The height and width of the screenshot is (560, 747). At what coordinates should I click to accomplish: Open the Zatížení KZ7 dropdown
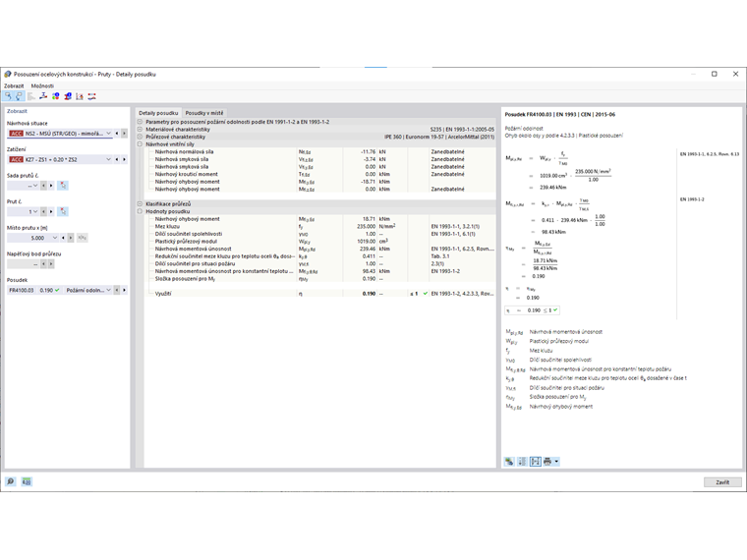[109, 159]
